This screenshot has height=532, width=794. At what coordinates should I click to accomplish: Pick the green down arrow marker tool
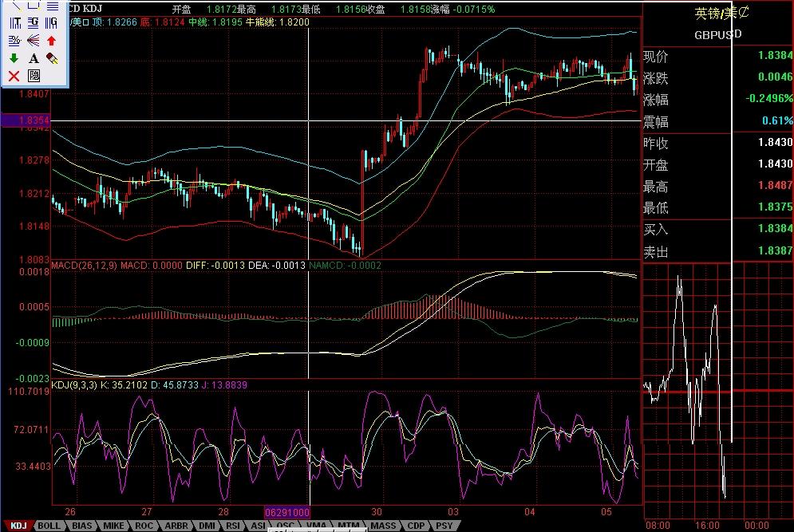14,58
